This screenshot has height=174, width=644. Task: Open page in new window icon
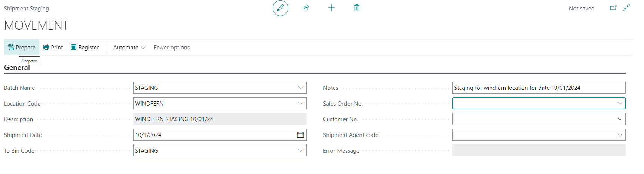click(x=613, y=8)
